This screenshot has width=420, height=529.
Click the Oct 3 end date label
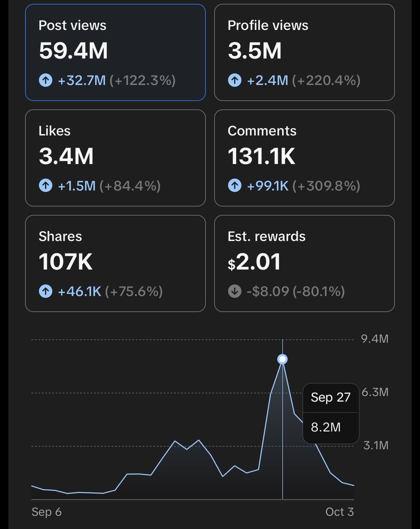[x=339, y=512]
